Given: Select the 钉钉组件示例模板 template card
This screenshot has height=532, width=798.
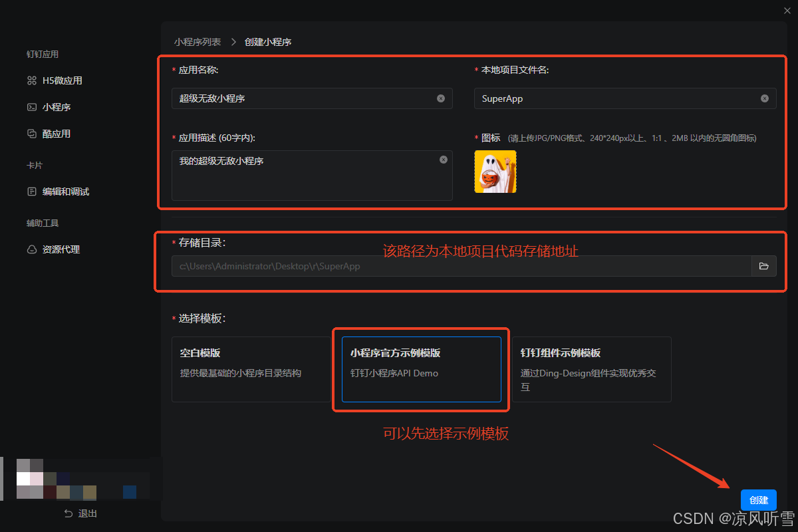Looking at the screenshot, I should click(592, 369).
